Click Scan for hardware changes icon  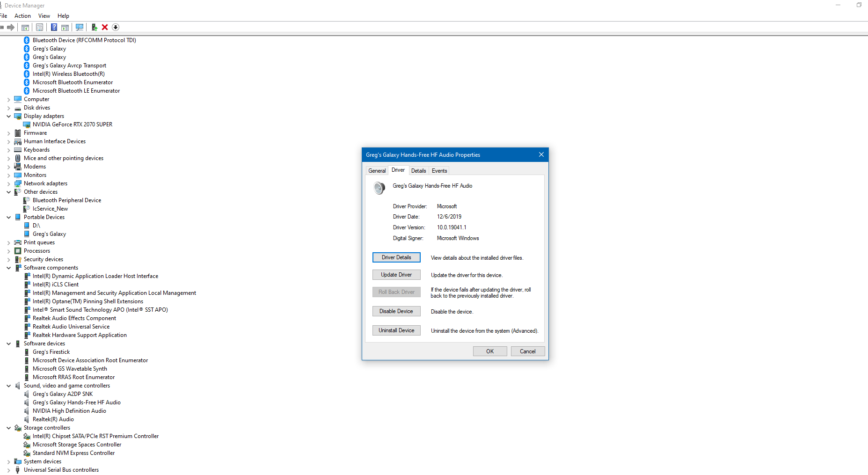(x=80, y=27)
